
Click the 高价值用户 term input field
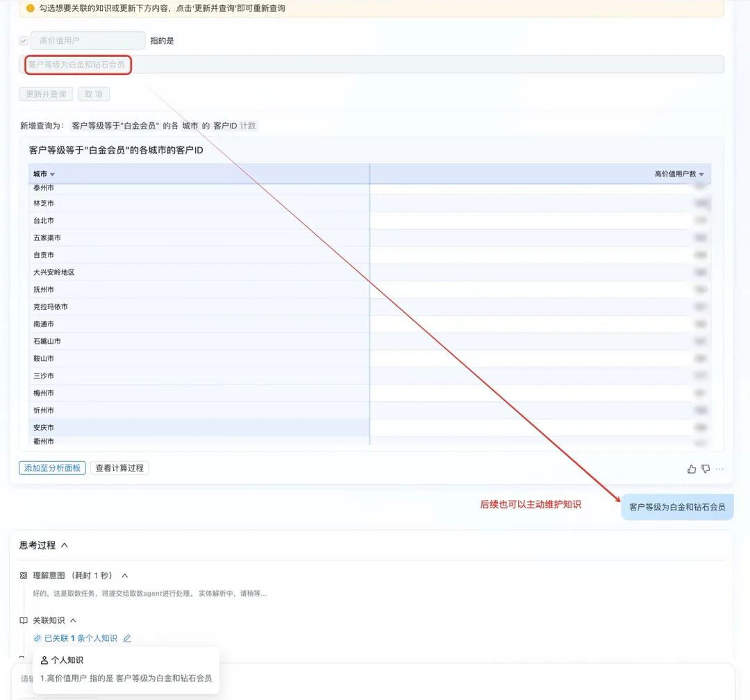tap(88, 41)
